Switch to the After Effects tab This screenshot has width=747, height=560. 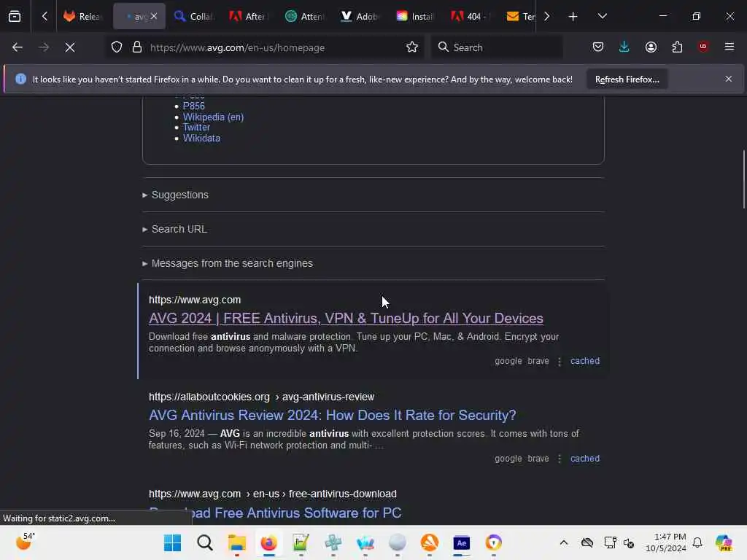pyautogui.click(x=249, y=16)
